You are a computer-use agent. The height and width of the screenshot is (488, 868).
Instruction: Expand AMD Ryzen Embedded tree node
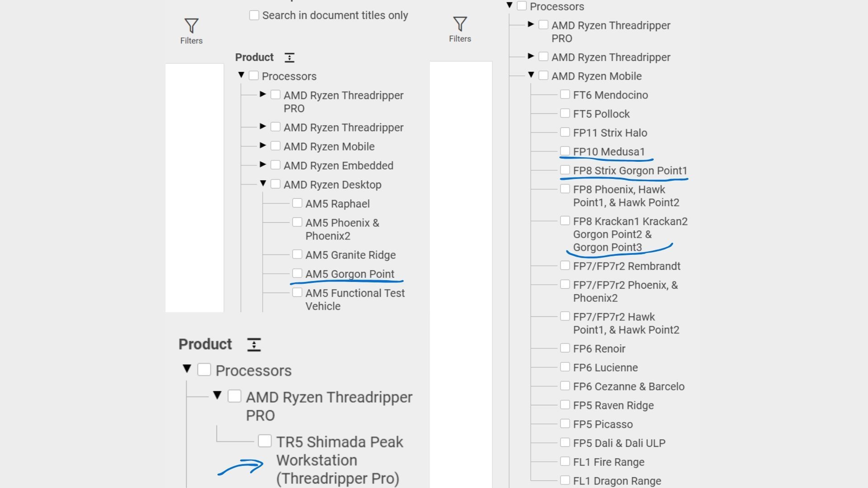[x=263, y=164]
